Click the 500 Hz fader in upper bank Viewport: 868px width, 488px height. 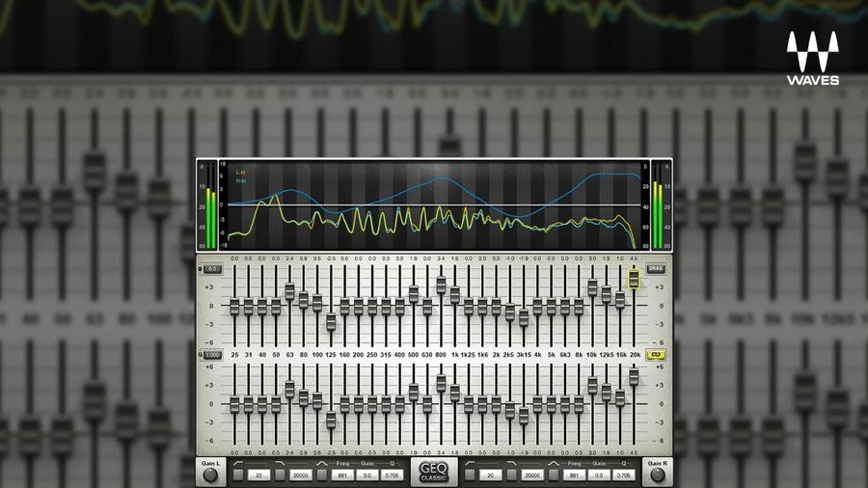(414, 294)
